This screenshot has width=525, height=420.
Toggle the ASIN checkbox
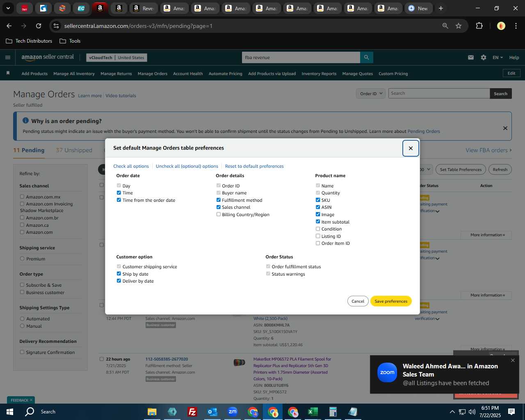[x=318, y=207]
